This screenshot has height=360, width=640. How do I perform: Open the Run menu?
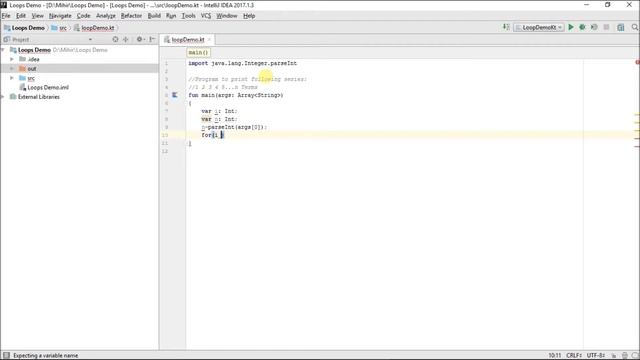click(171, 16)
